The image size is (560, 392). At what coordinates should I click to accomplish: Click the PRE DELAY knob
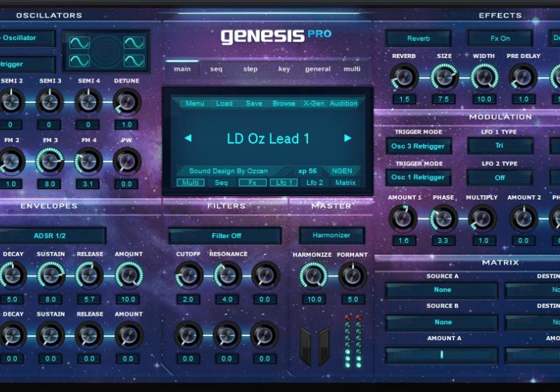pyautogui.click(x=523, y=77)
